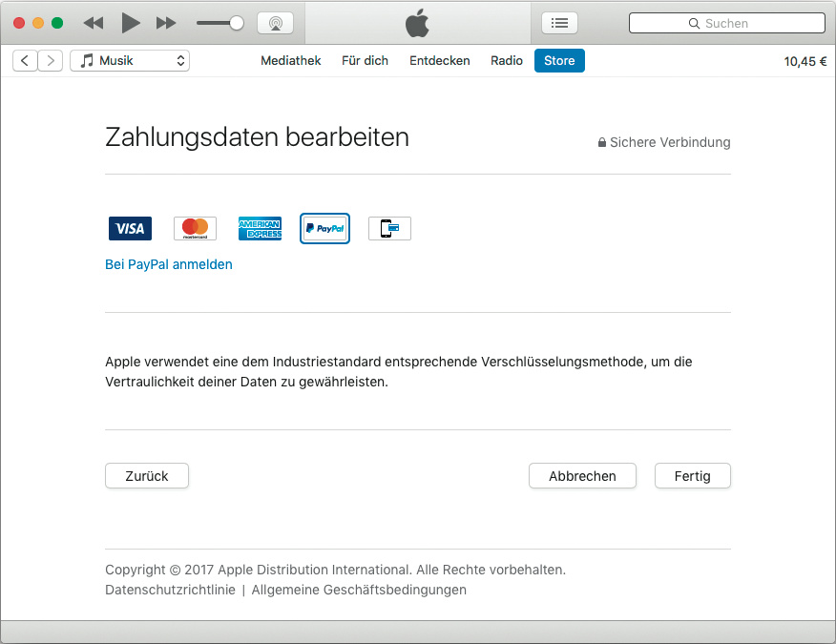Cancel with the Abbrechen button
The image size is (836, 644).
[582, 475]
